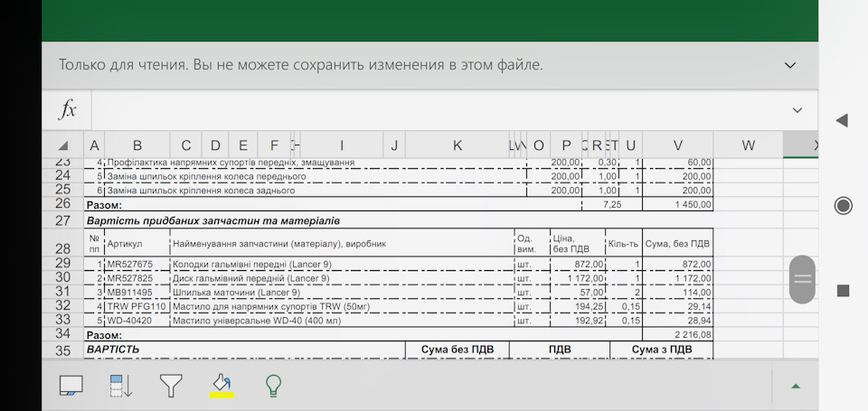Select column K header
The image size is (868, 411).
click(458, 145)
